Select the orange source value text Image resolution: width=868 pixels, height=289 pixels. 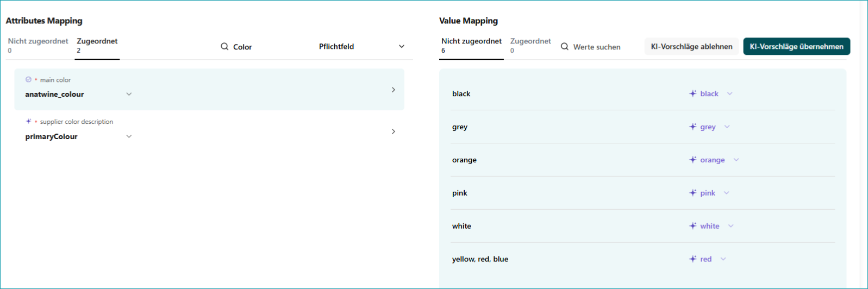(464, 160)
